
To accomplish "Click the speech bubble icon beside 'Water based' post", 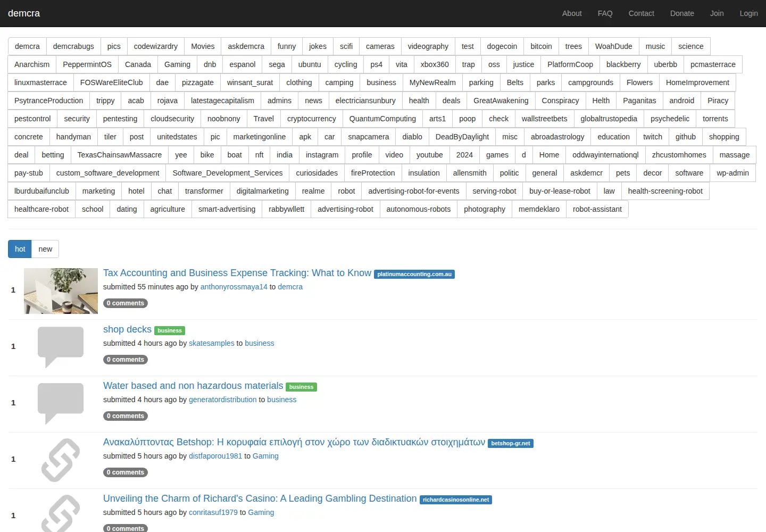I will (x=61, y=403).
